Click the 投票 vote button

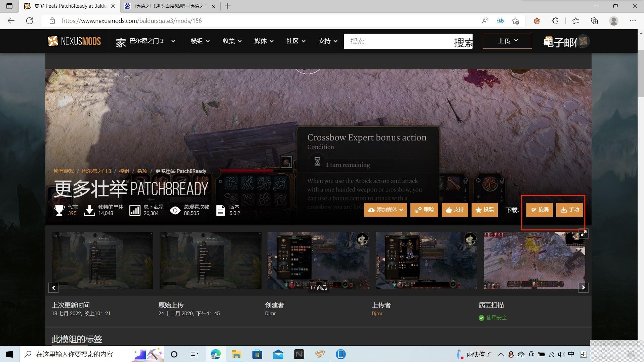(x=485, y=210)
